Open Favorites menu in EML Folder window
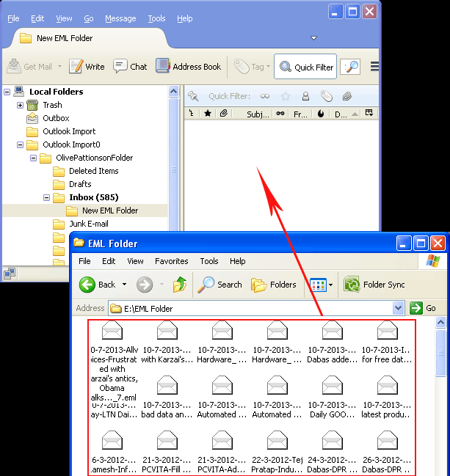 click(172, 261)
